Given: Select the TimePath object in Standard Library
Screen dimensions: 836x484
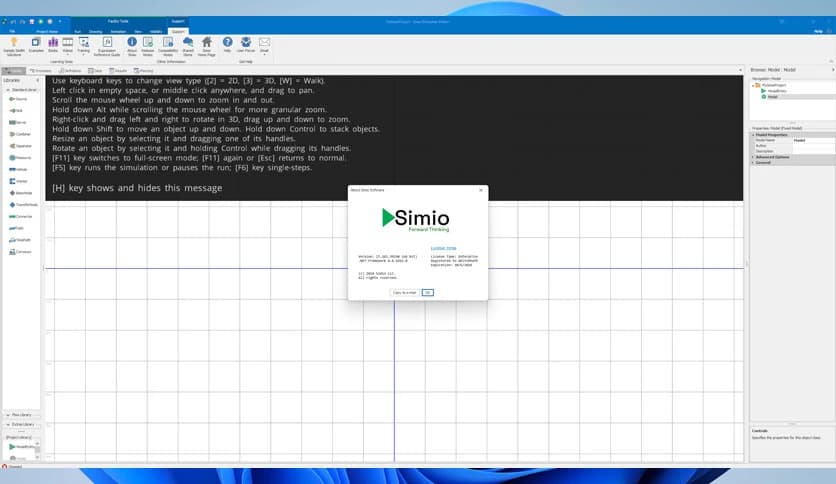Looking at the screenshot, I should 20,240.
